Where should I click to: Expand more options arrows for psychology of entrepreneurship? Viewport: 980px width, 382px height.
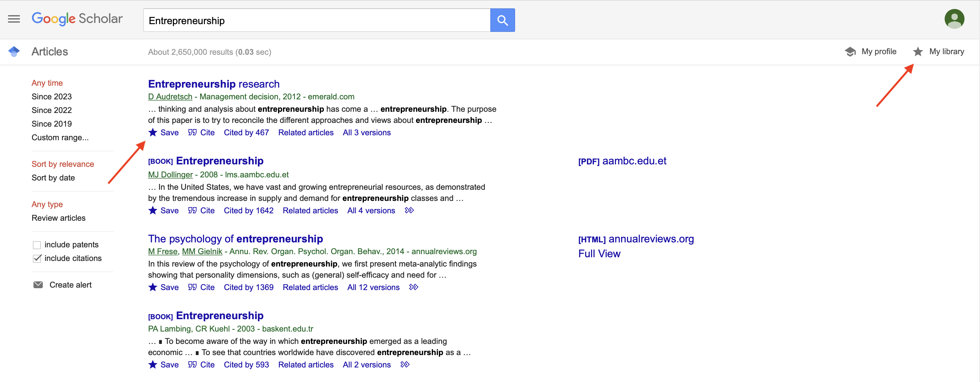(x=413, y=287)
